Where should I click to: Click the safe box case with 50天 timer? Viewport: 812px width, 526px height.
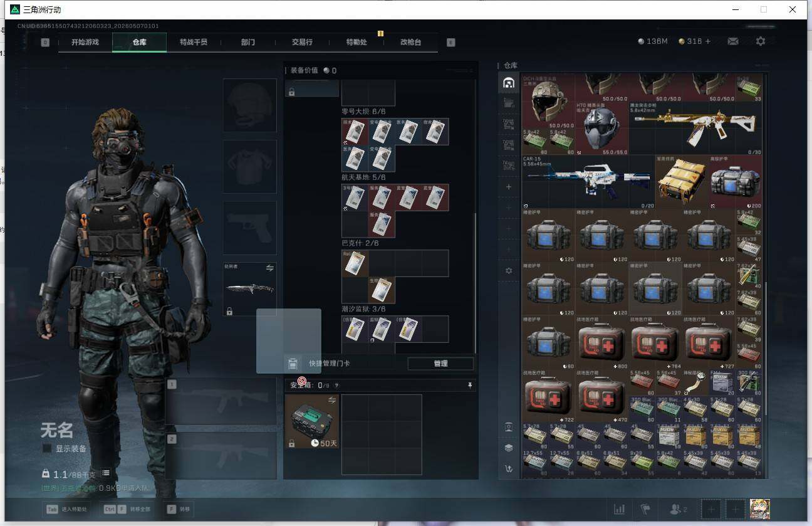tap(311, 421)
